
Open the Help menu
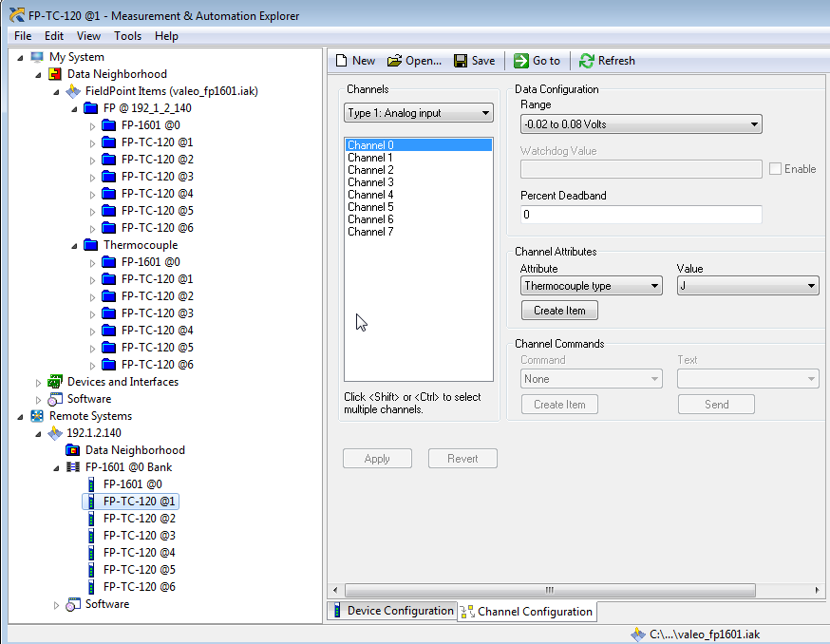(166, 36)
